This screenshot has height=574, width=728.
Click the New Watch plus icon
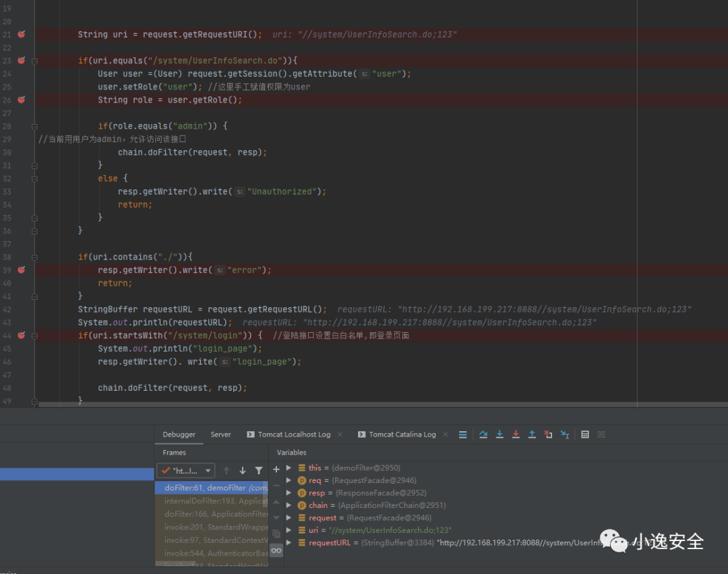(276, 470)
